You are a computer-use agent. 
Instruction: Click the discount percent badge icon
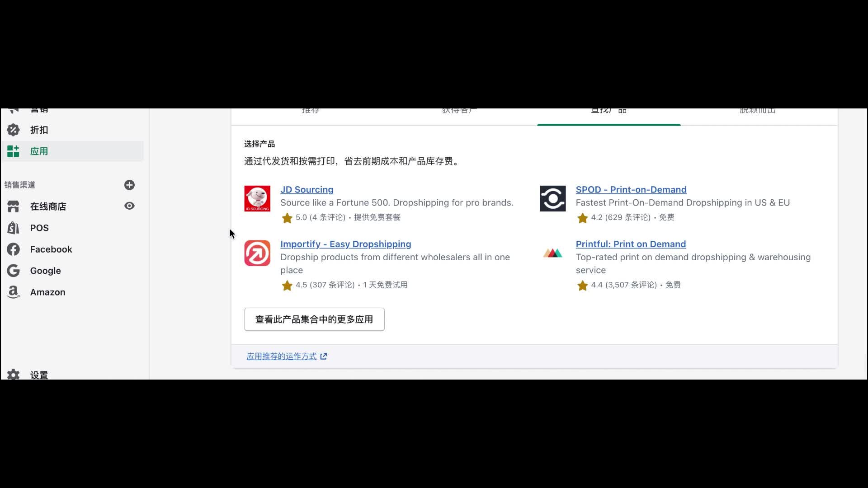click(13, 130)
